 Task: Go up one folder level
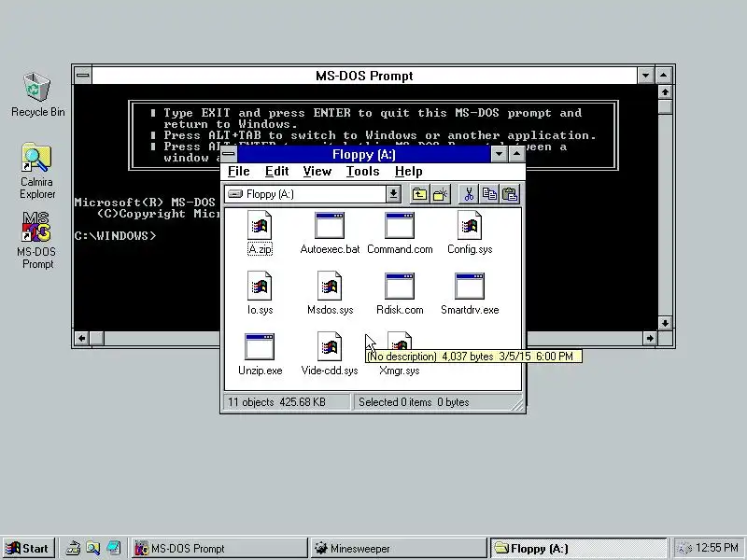[x=419, y=194]
